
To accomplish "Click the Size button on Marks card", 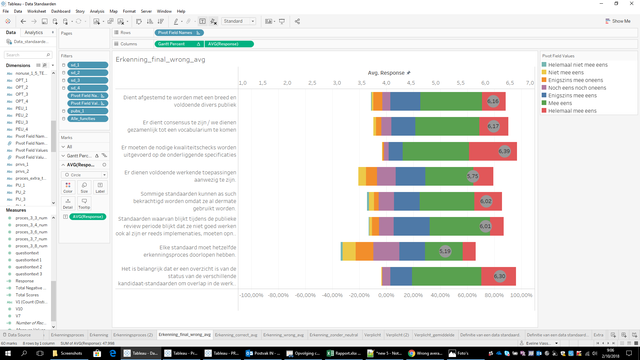I will [84, 187].
